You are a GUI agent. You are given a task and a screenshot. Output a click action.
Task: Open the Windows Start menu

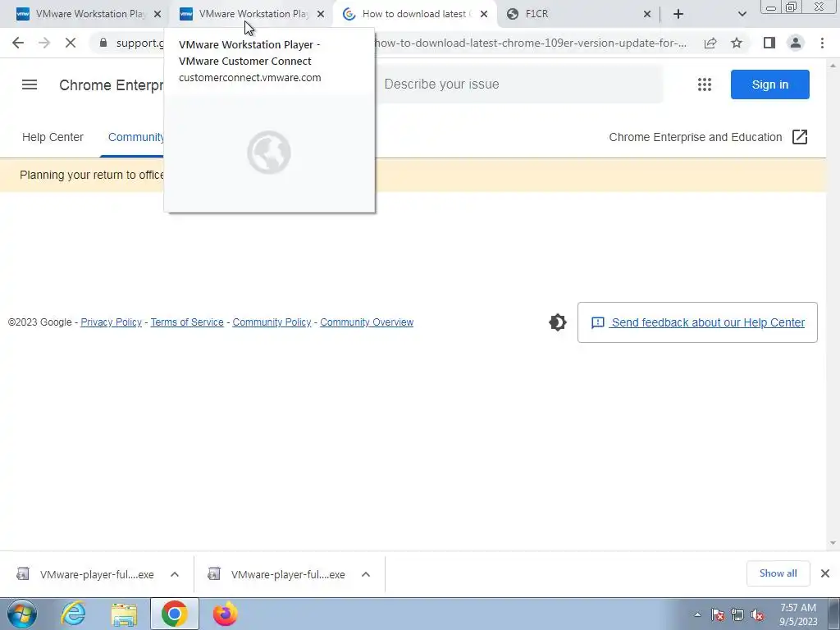point(22,614)
